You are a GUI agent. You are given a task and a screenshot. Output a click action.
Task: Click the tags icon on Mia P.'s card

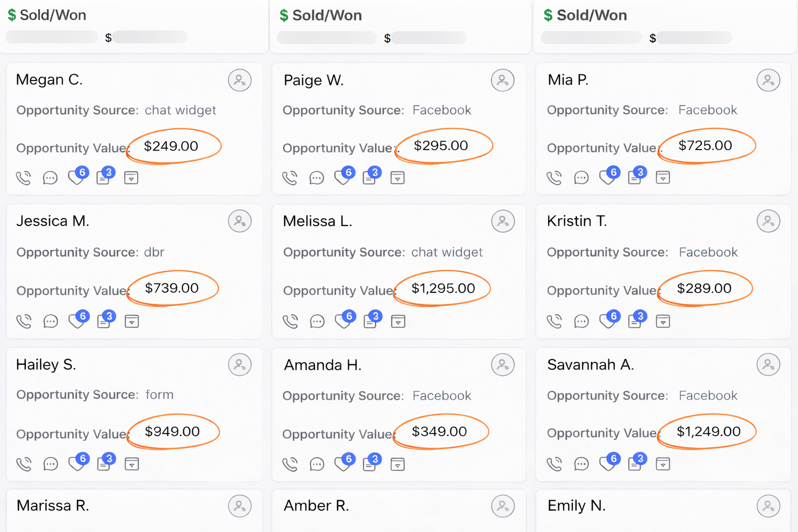[x=606, y=178]
